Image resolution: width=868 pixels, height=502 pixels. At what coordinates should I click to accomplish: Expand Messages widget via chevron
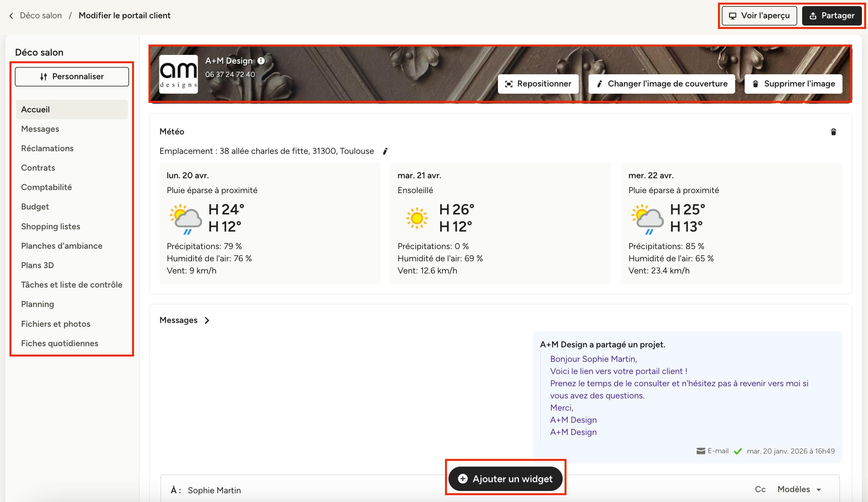click(x=207, y=321)
